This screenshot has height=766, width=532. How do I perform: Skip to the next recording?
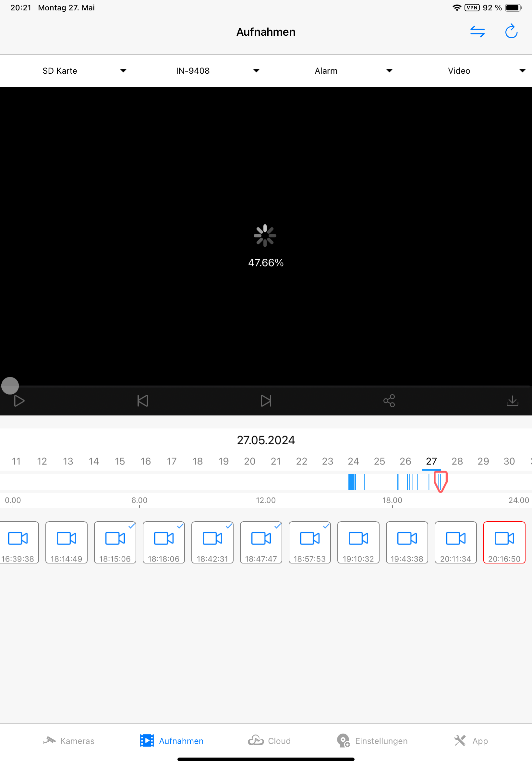(266, 401)
